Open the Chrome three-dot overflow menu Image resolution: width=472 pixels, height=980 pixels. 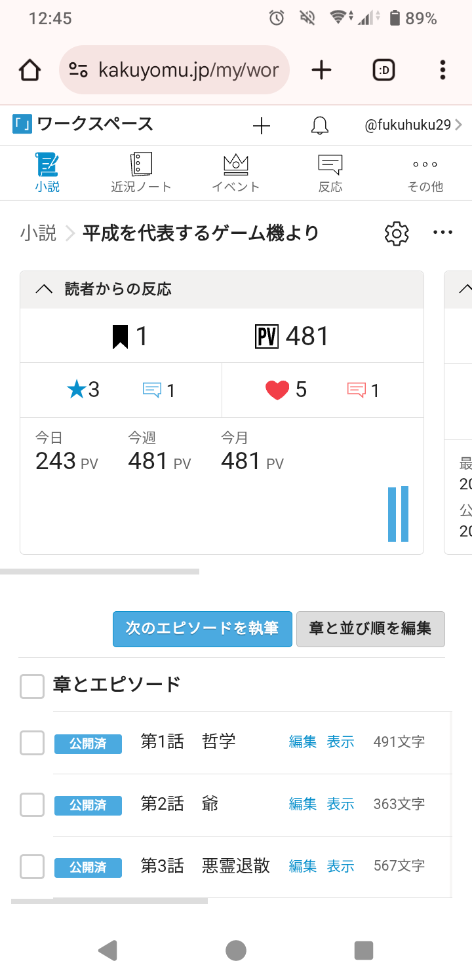[x=443, y=70]
